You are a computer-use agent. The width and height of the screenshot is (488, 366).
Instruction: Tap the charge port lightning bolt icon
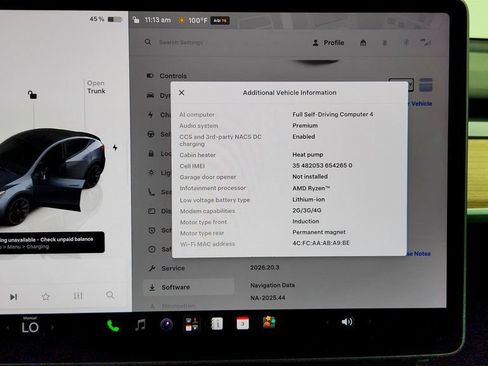115,147
